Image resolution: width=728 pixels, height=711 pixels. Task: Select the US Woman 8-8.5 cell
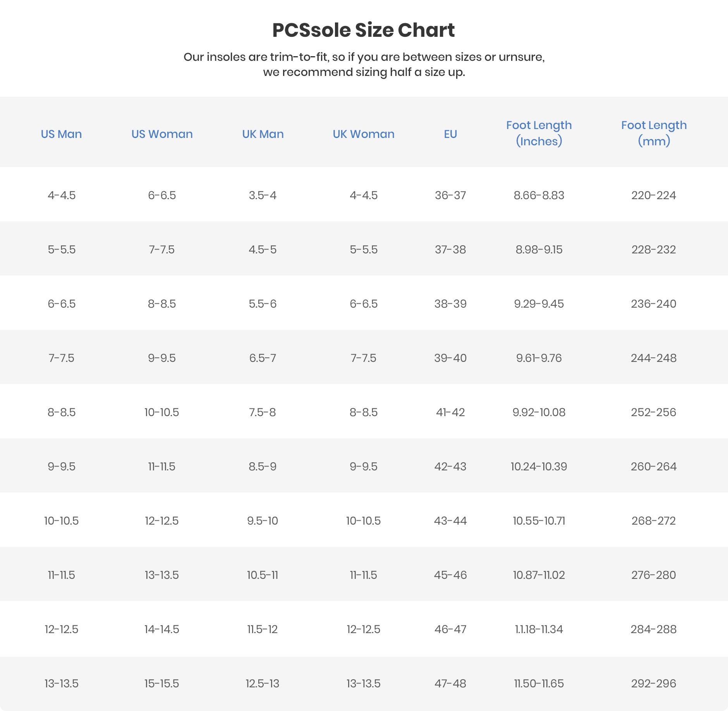click(x=162, y=304)
